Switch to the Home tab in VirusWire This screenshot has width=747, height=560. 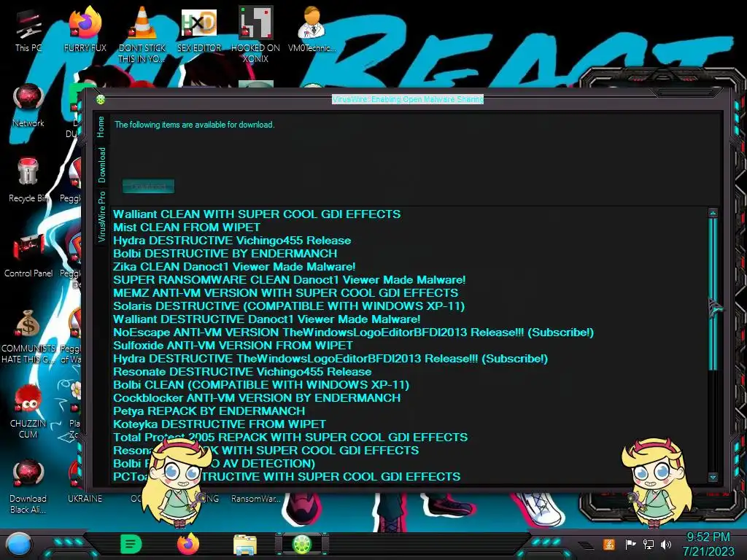pyautogui.click(x=101, y=127)
